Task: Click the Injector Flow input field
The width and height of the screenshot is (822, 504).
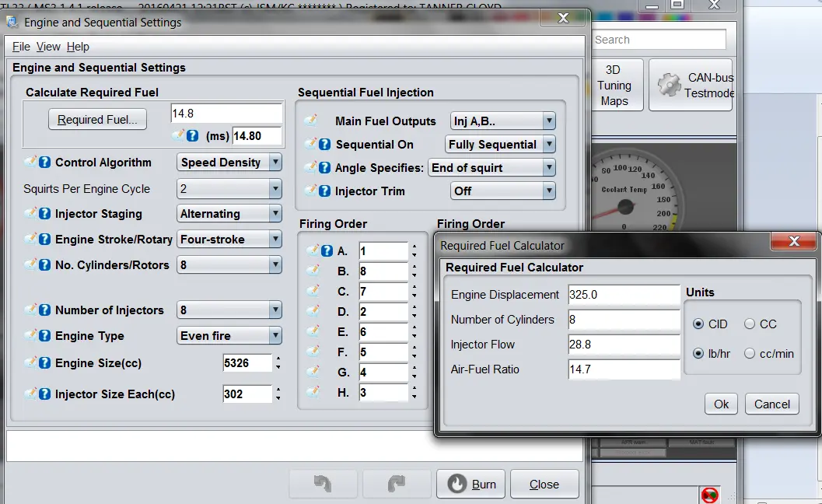Action: tap(624, 345)
